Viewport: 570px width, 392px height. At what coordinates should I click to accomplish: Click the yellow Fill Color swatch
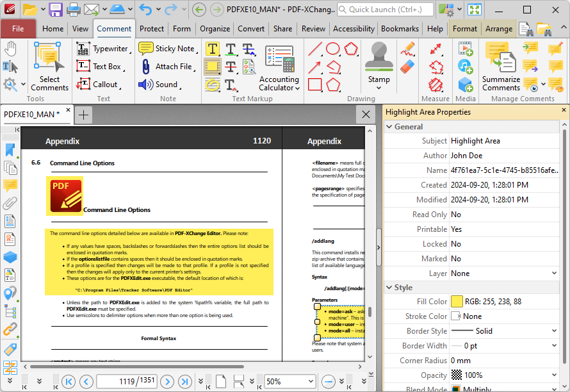pyautogui.click(x=457, y=302)
